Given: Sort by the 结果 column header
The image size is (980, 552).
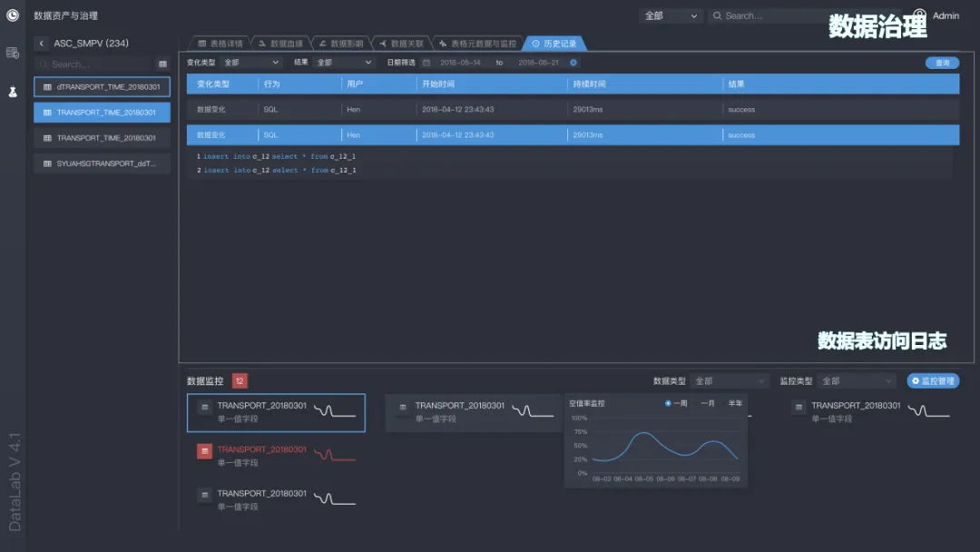Looking at the screenshot, I should tap(736, 84).
